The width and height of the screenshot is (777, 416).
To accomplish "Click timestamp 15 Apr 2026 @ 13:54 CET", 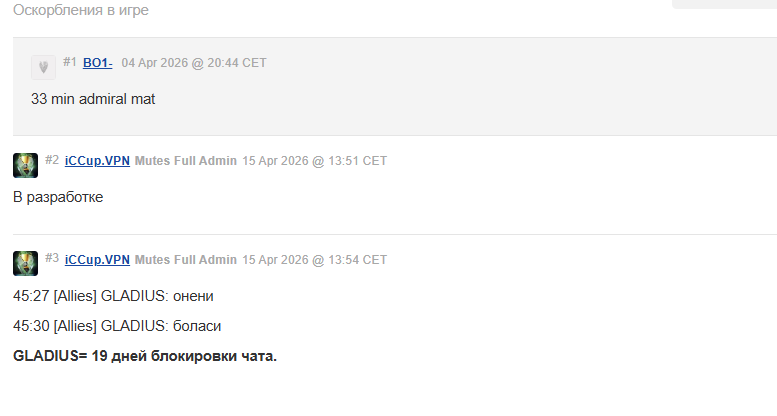I will click(314, 259).
